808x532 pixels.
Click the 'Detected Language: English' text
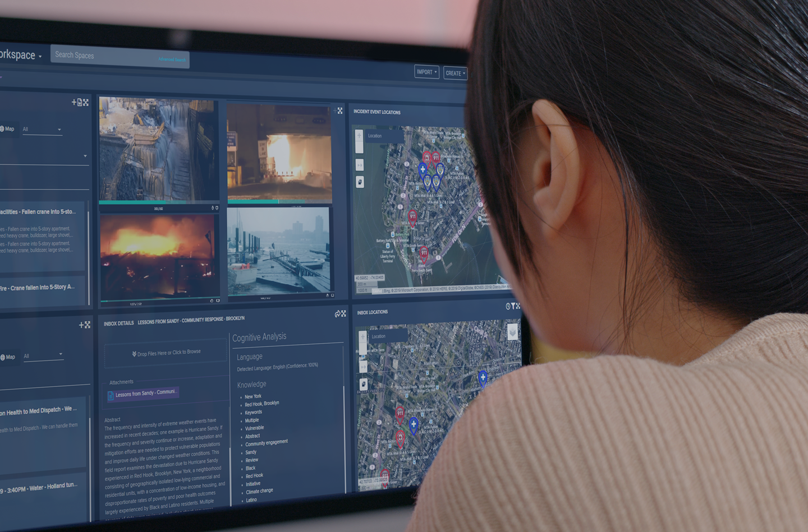277,367
